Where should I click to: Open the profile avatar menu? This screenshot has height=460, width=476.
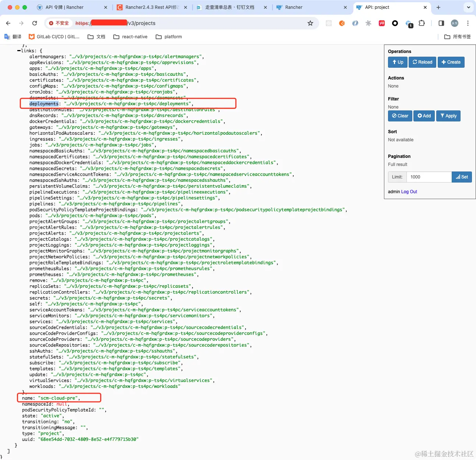pos(455,23)
